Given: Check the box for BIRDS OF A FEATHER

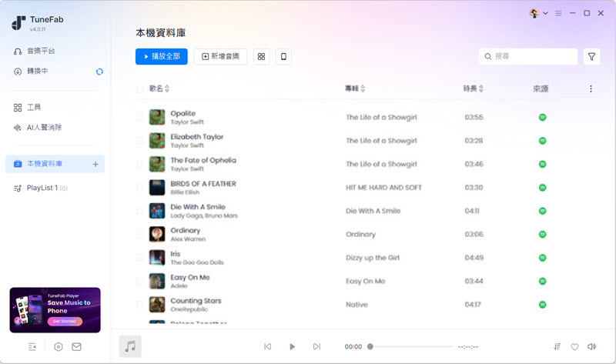Looking at the screenshot, I should (139, 187).
